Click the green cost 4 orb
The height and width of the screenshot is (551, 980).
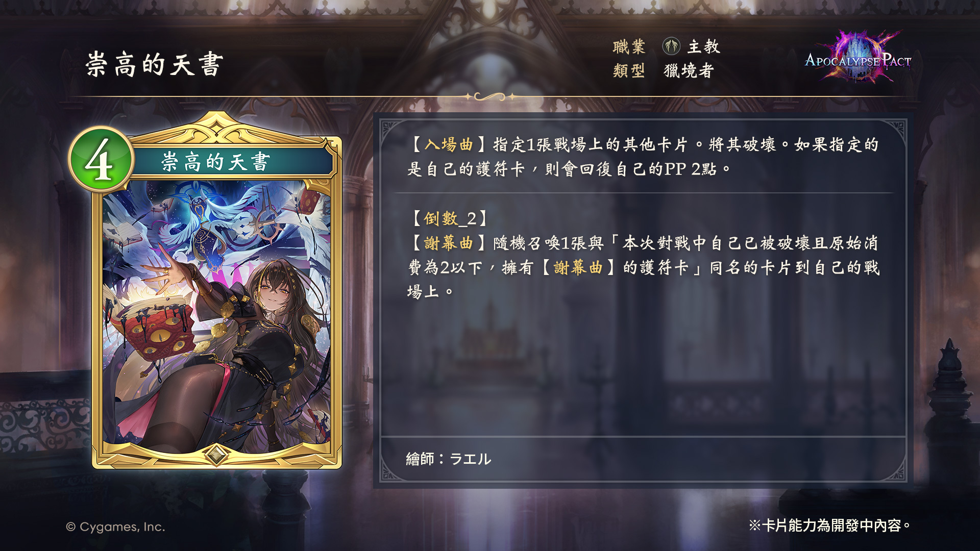coord(101,160)
